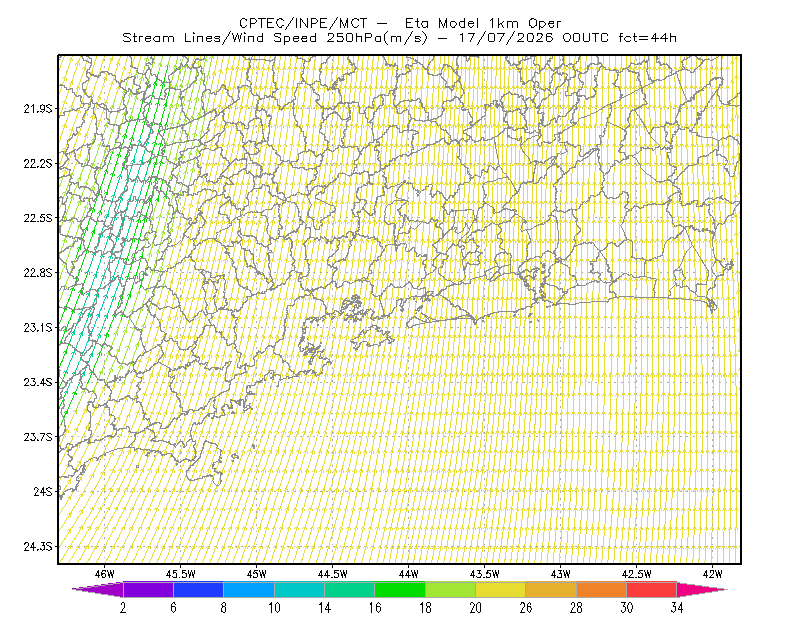This screenshot has width=800, height=618.
Task: Click the '24S' latitude label
Action: 43,491
